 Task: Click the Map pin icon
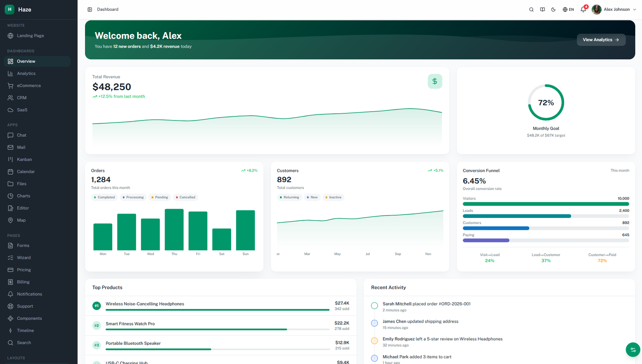click(10, 220)
